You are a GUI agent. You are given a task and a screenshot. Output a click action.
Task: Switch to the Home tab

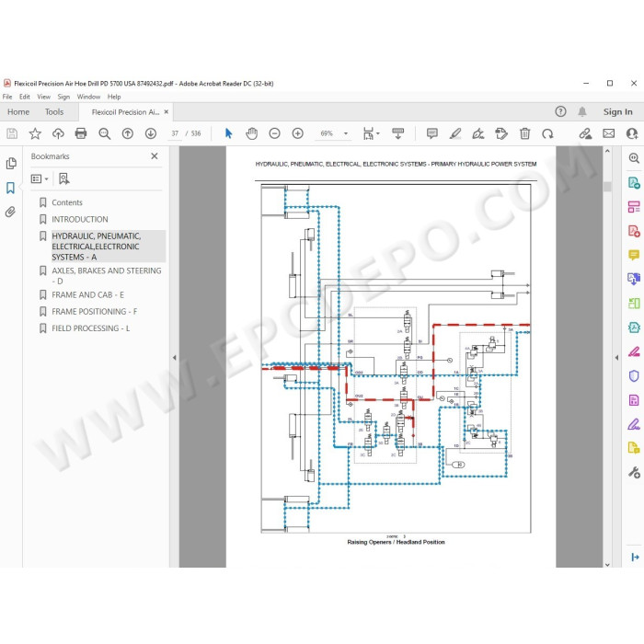click(x=18, y=111)
